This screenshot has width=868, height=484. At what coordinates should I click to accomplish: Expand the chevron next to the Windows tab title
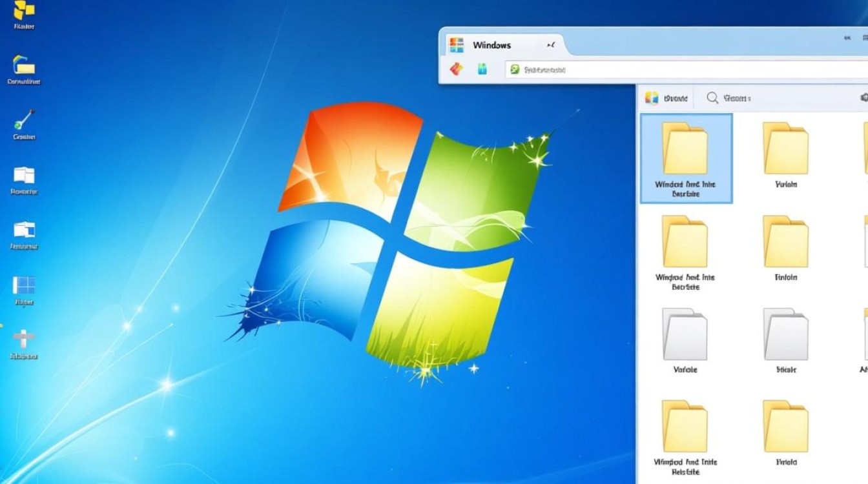coord(551,45)
